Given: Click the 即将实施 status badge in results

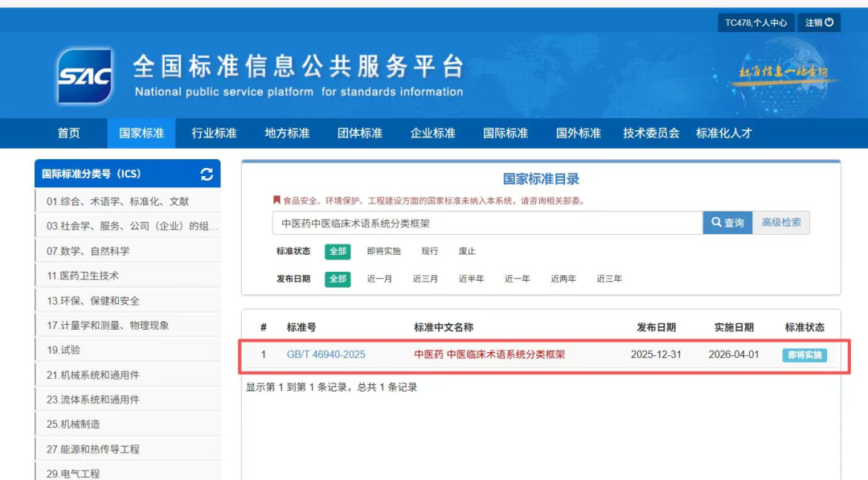Looking at the screenshot, I should [x=805, y=355].
